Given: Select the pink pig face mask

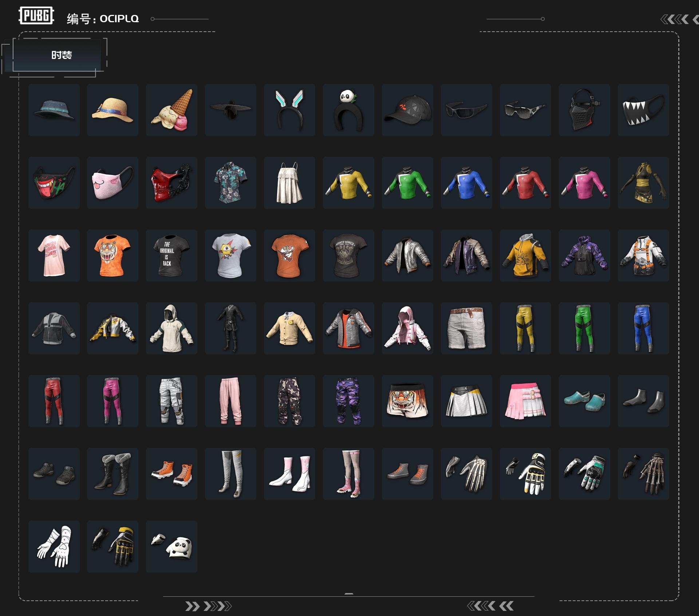Looking at the screenshot, I should click(112, 183).
